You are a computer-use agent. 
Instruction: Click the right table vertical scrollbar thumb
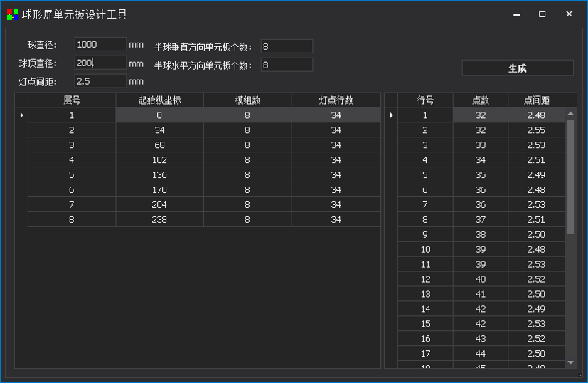(570, 177)
